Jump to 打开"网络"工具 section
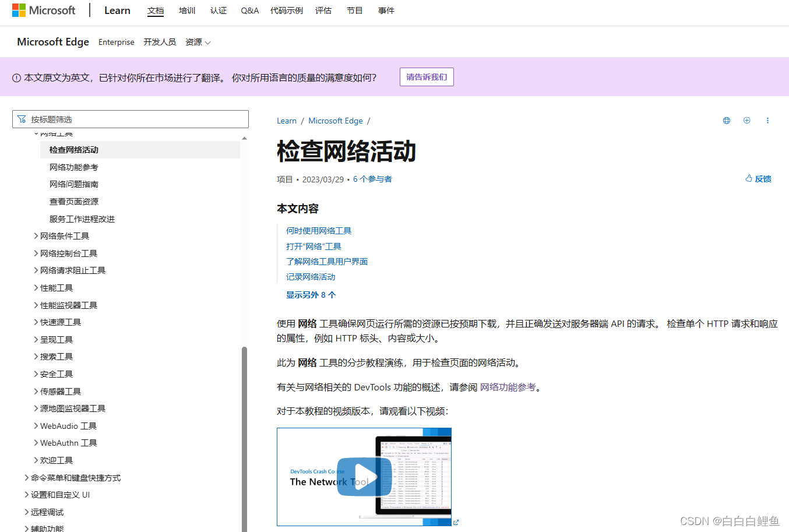The height and width of the screenshot is (532, 789). (x=314, y=246)
